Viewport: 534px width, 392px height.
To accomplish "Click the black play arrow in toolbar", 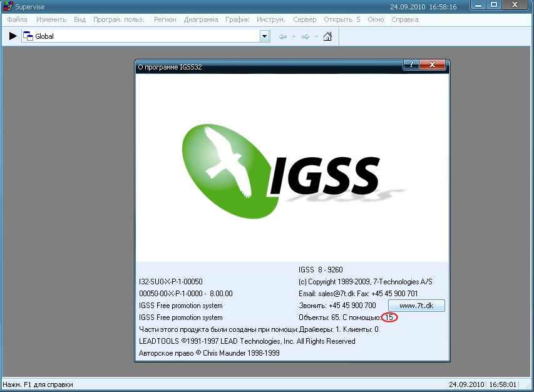I will coord(13,36).
